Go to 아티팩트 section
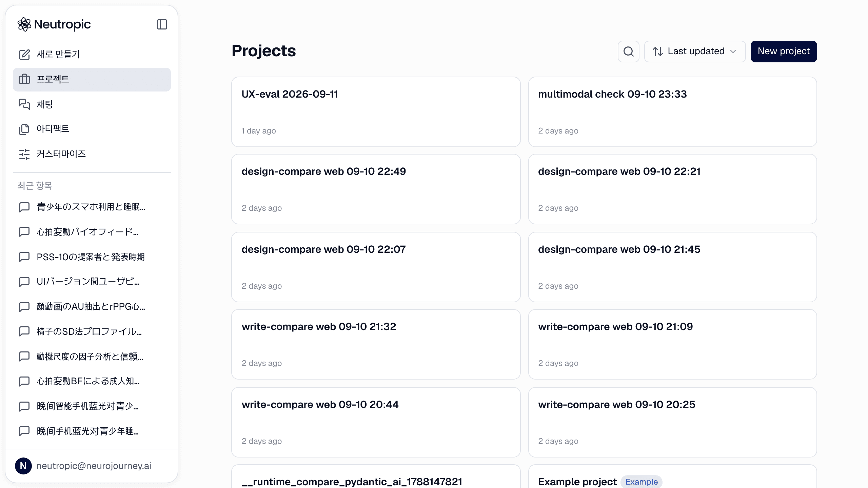This screenshot has width=868, height=488. pos(92,129)
